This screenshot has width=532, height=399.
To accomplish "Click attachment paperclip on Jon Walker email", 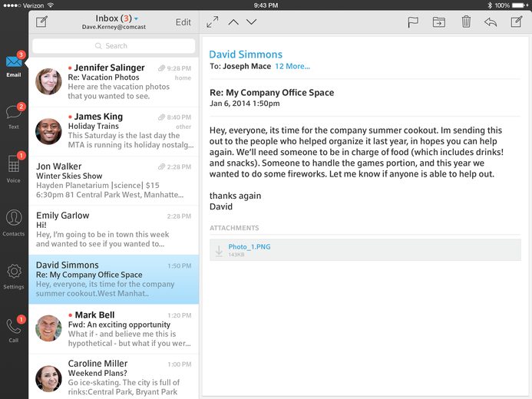I will click(x=161, y=167).
